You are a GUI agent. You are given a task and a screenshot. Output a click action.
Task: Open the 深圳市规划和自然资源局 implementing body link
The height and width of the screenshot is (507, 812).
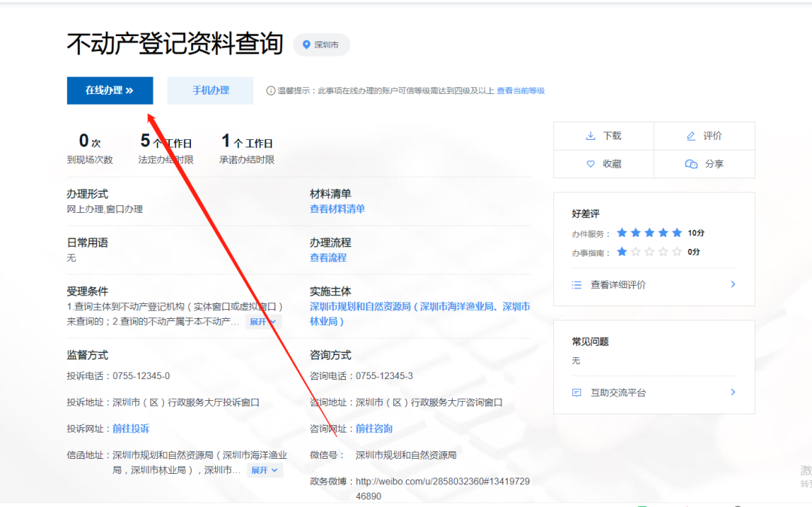[x=420, y=314]
